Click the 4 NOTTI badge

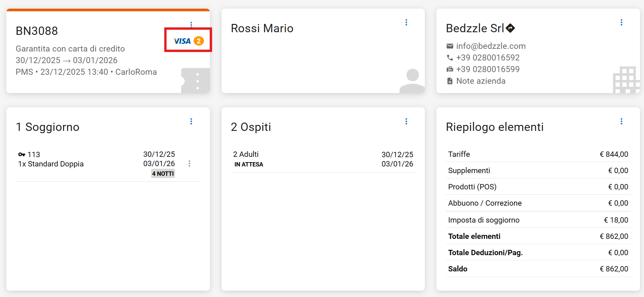[x=163, y=174]
